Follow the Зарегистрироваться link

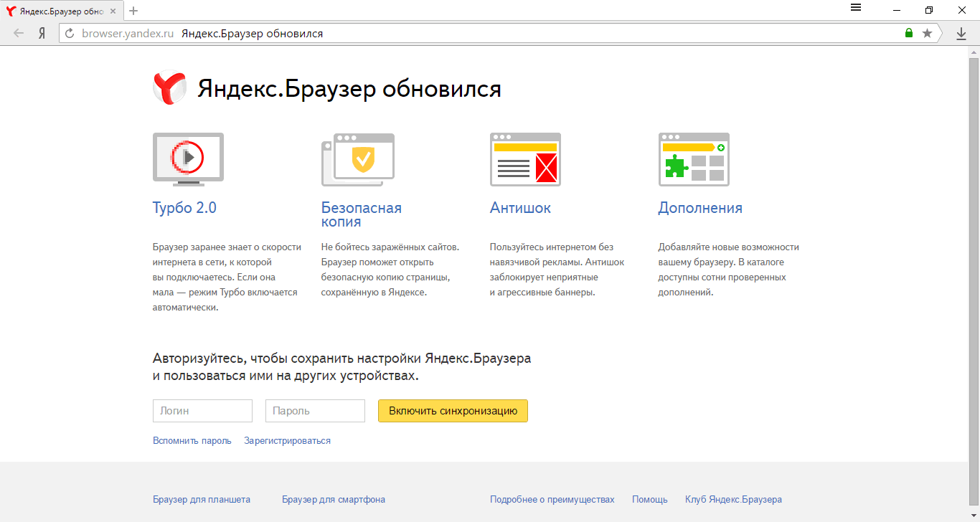pos(287,441)
